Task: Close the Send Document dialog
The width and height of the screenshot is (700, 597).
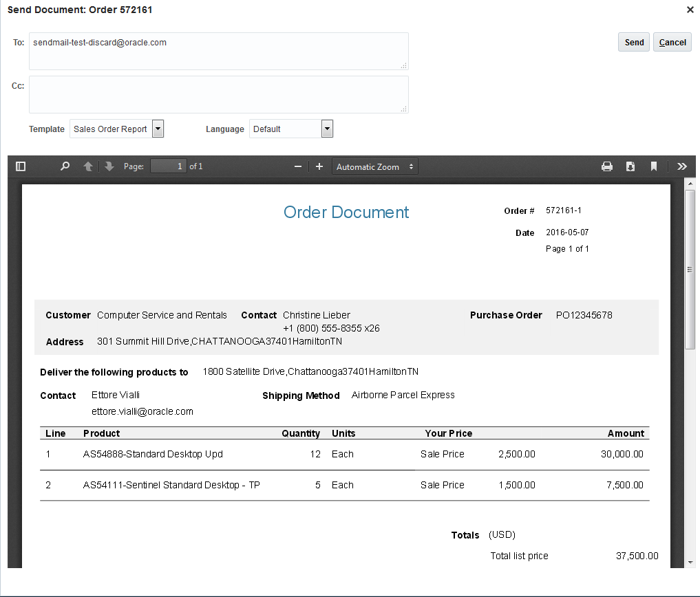Action: (690, 10)
